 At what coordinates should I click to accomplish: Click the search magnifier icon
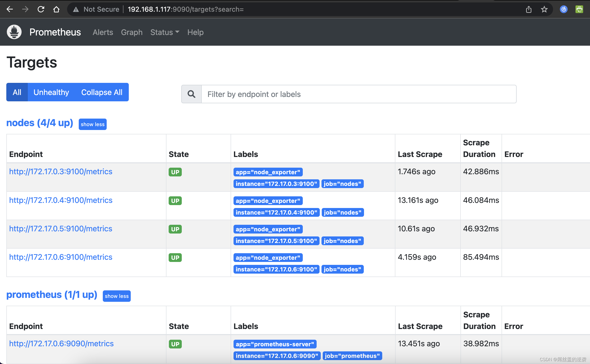coord(191,94)
